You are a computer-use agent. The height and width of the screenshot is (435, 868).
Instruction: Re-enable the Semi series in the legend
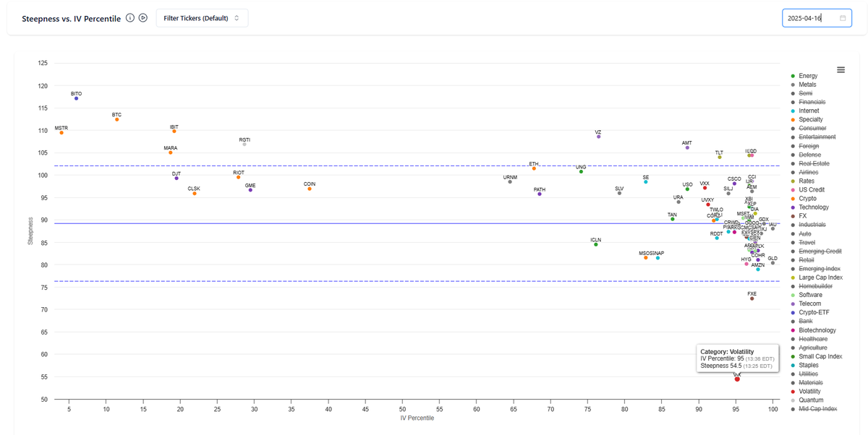[804, 93]
